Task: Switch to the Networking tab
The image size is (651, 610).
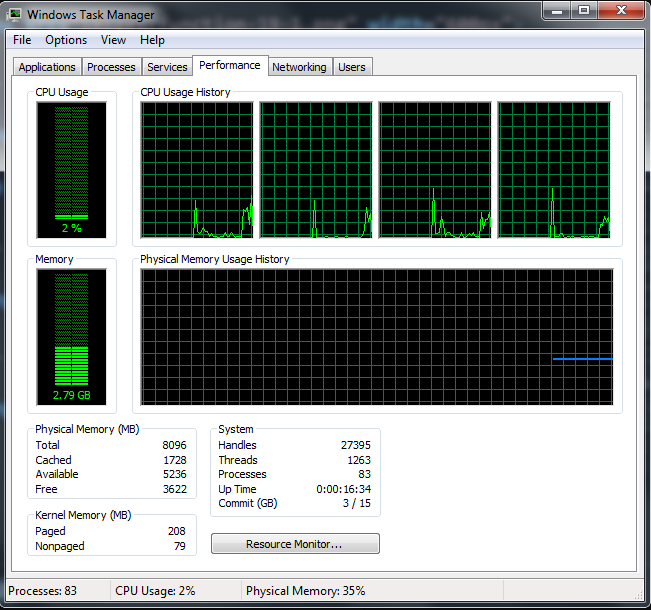Action: 299,67
